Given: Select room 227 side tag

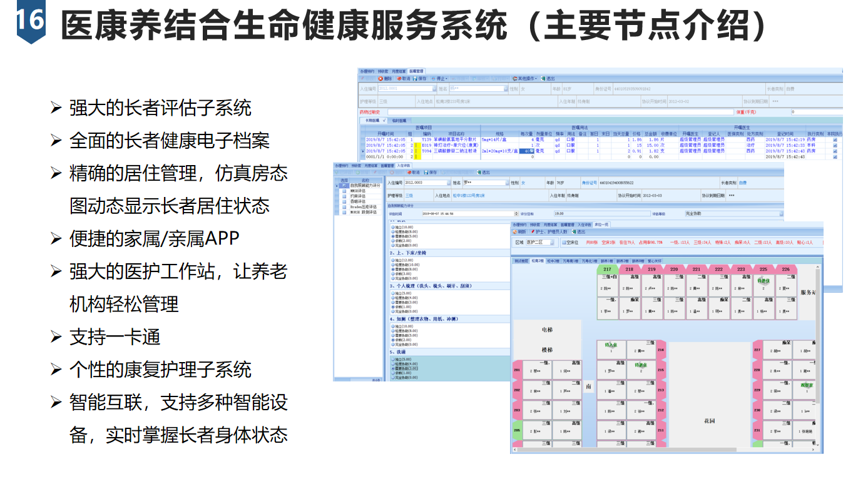Looking at the screenshot, I should click(x=757, y=350).
